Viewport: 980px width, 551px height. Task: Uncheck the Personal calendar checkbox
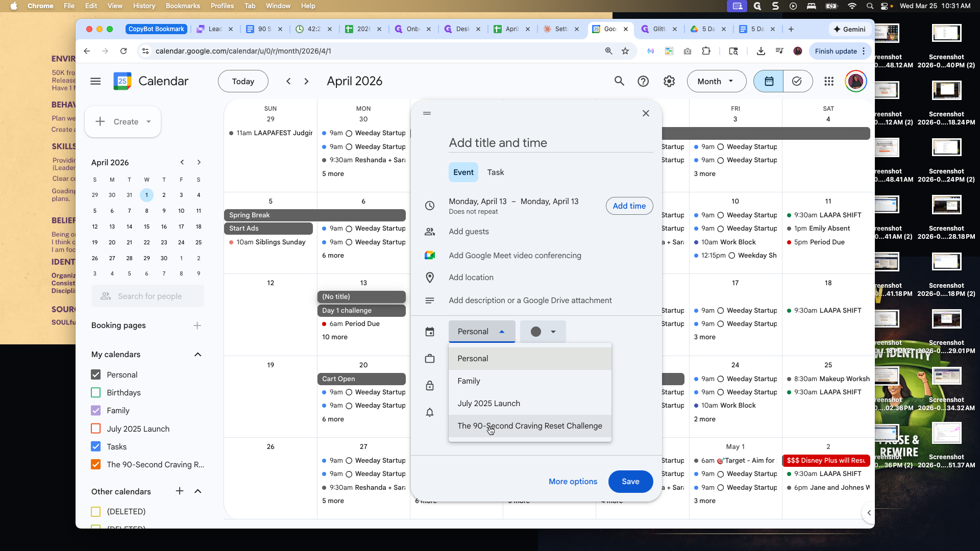(95, 374)
